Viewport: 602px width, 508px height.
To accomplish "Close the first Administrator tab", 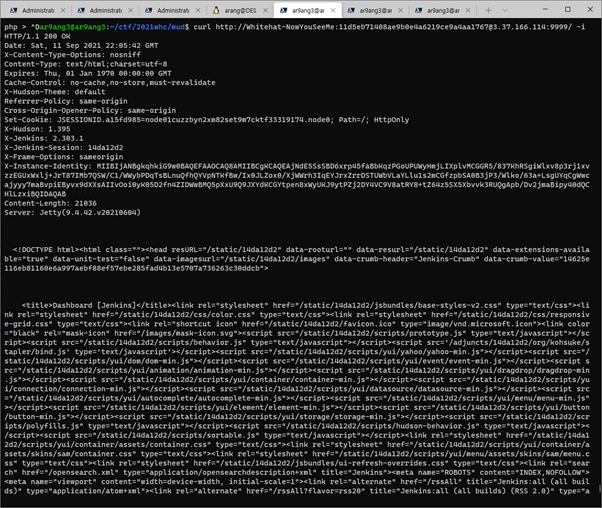I will (63, 10).
